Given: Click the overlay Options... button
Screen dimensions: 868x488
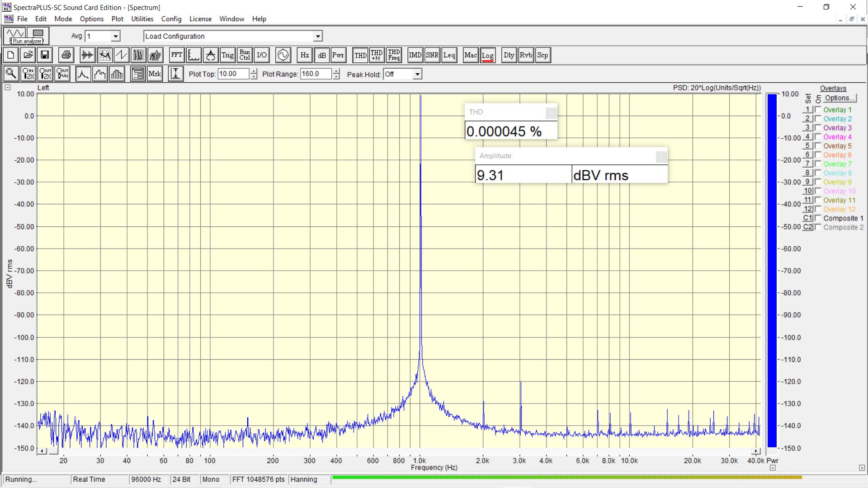Looking at the screenshot, I should coord(840,98).
